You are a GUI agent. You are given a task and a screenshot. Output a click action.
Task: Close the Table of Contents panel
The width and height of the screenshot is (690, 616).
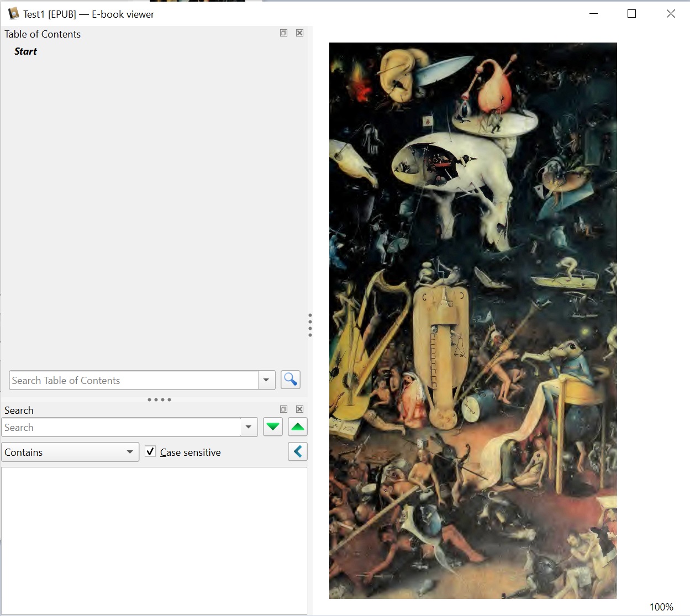[299, 33]
